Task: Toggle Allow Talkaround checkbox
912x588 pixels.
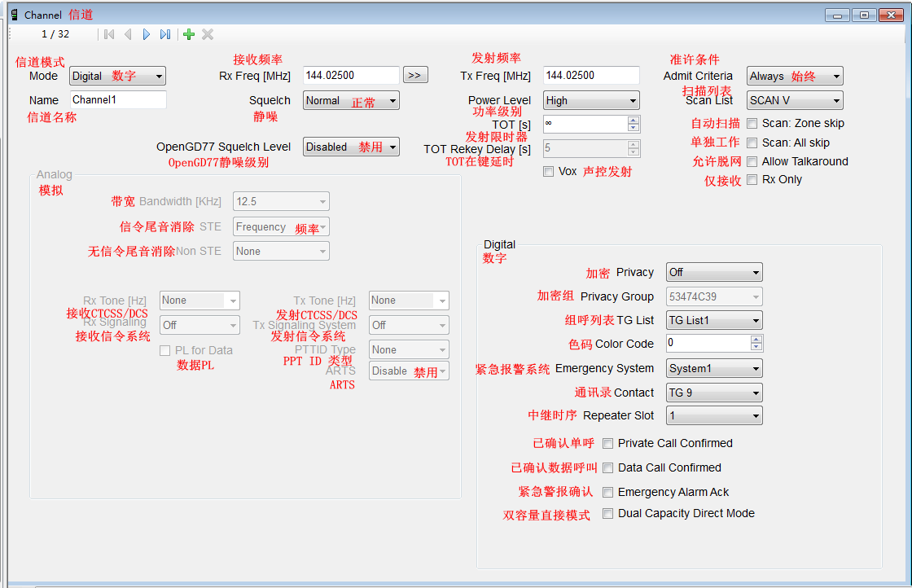Action: click(x=752, y=161)
